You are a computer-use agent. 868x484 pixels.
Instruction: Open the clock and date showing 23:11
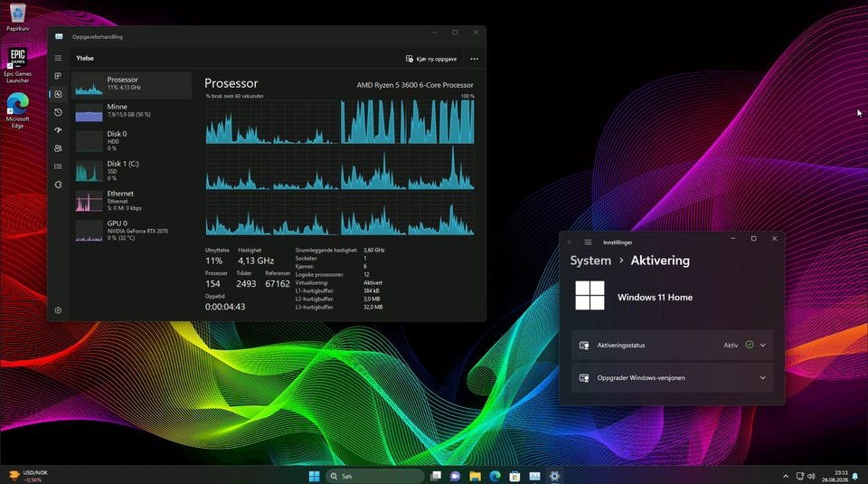[x=835, y=476]
